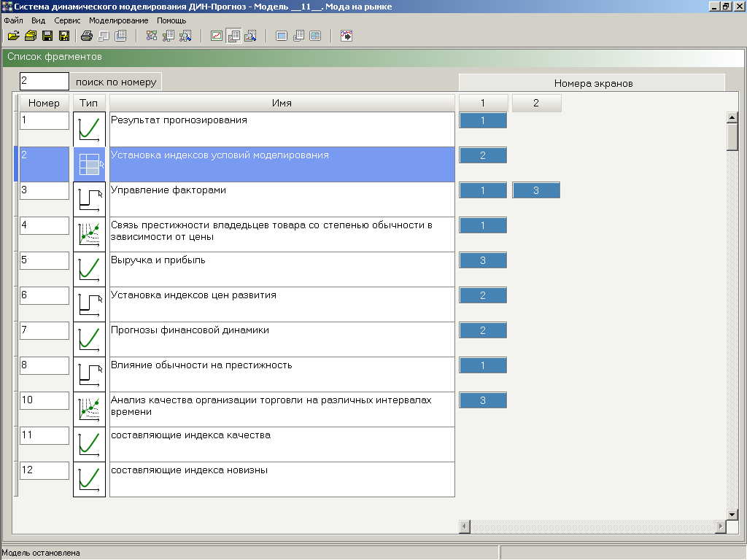
Task: Click the red line chart toolbar icon
Action: 217,36
